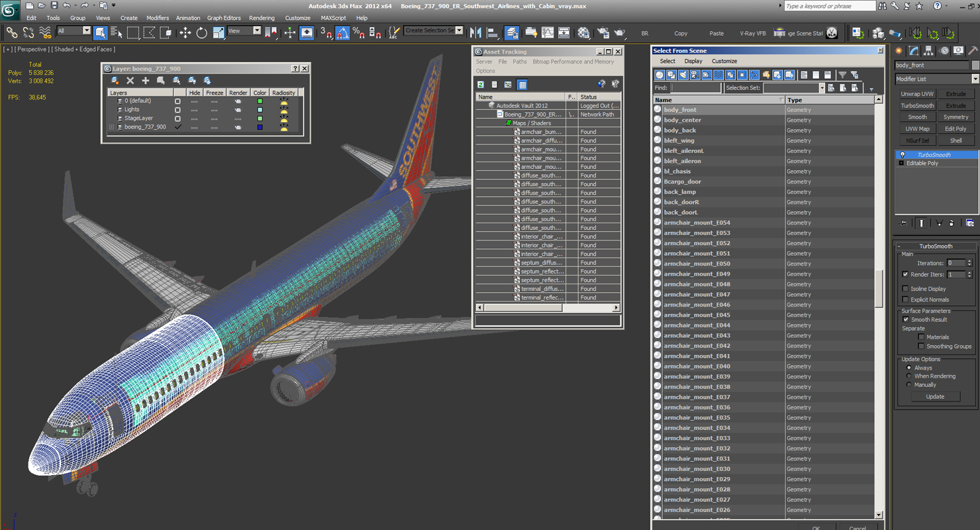Toggle the Percent Snap icon

358,32
